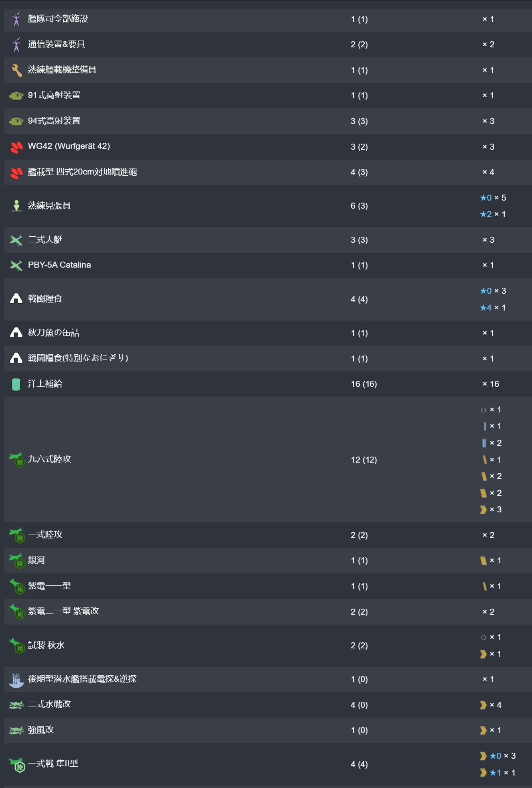Click the 艦隊司令部施設 antenna icon
Image resolution: width=532 pixels, height=788 pixels.
tap(16, 19)
